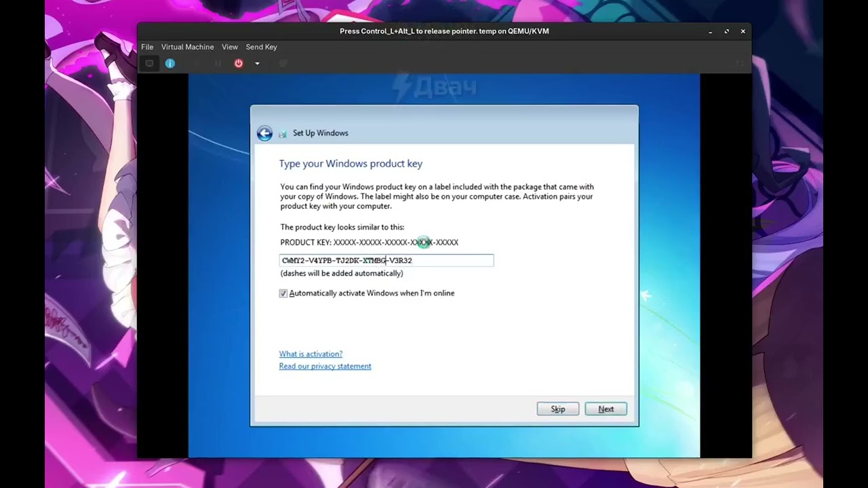
Task: Expand the shutdown options dropdown arrow
Action: point(257,63)
